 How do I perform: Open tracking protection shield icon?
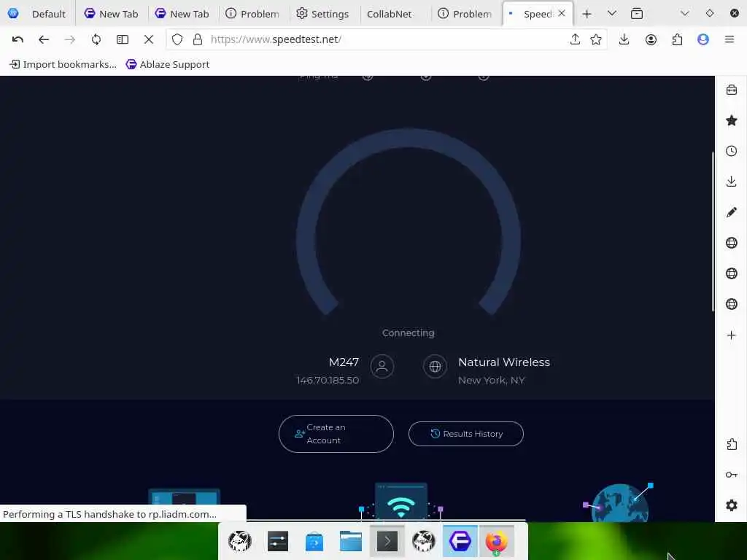click(177, 39)
